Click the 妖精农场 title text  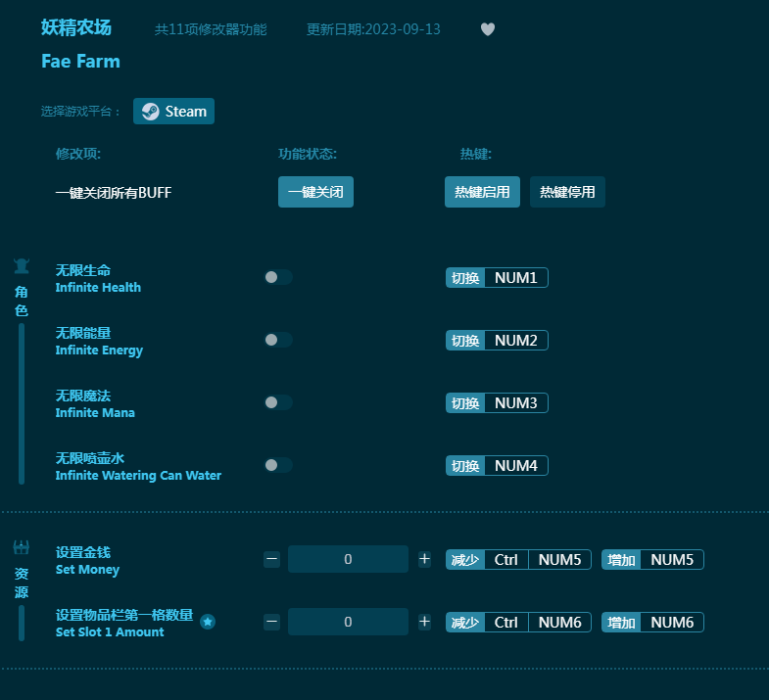[76, 27]
